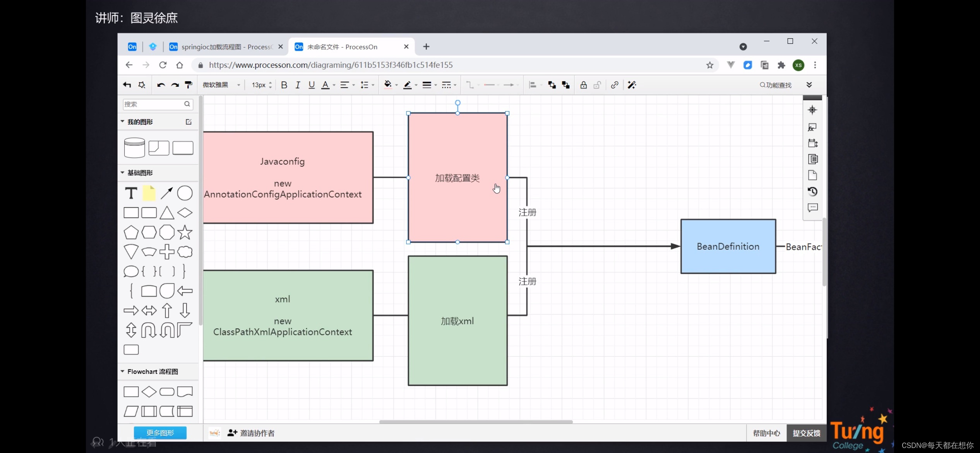The height and width of the screenshot is (453, 980).
Task: Select the cylinder database shape
Action: pos(134,148)
